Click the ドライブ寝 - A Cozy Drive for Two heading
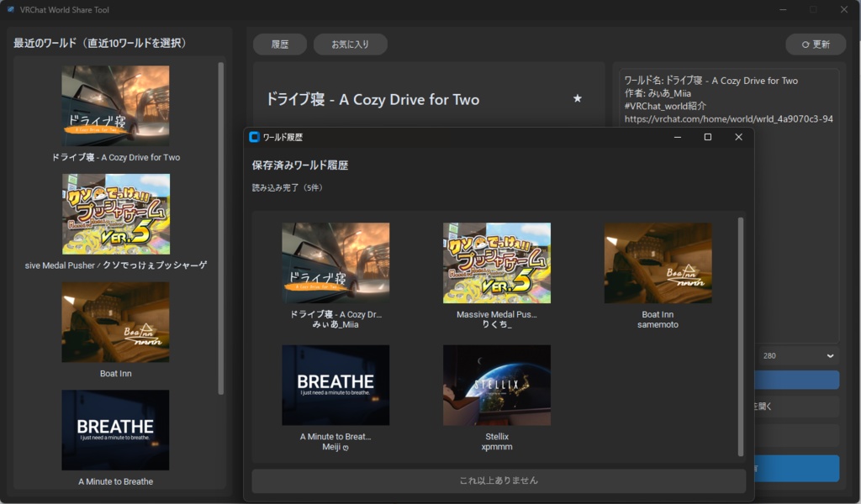861x504 pixels. [372, 99]
